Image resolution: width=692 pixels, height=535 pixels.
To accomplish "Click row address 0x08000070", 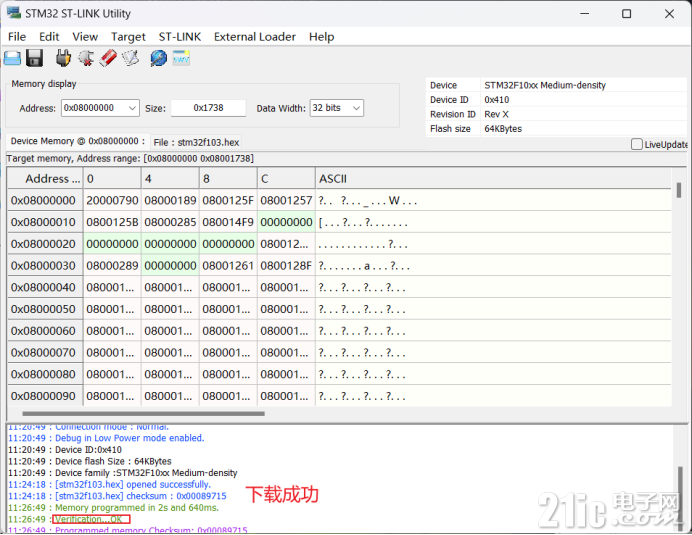I will coord(45,352).
